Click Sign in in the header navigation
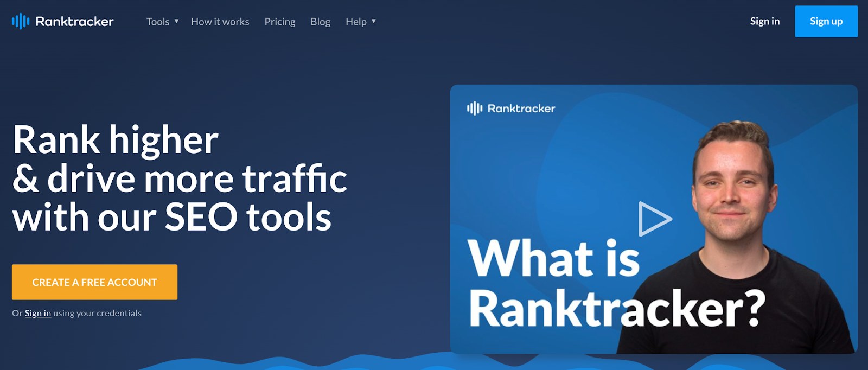 click(764, 21)
